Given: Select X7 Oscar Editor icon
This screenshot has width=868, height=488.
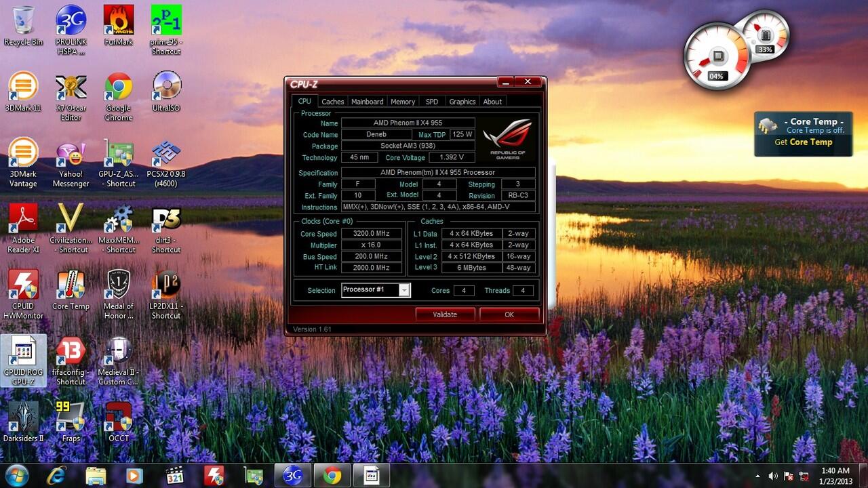Looking at the screenshot, I should pos(71,96).
